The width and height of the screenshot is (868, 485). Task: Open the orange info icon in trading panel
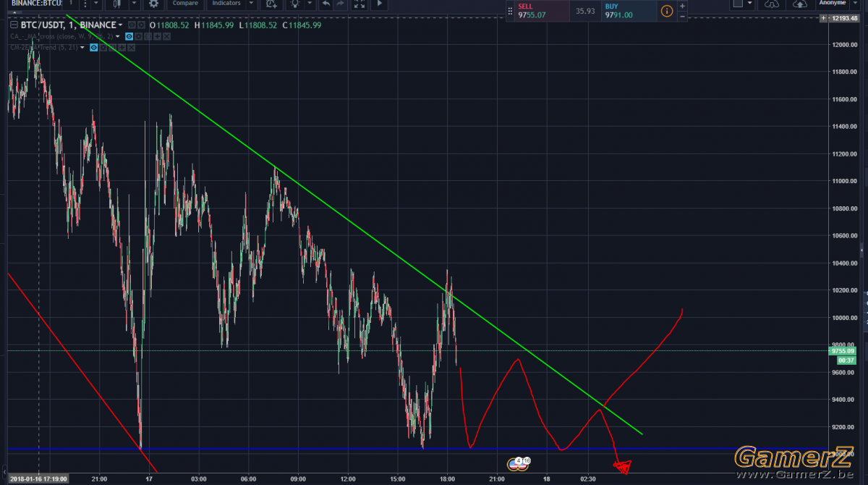pyautogui.click(x=667, y=11)
